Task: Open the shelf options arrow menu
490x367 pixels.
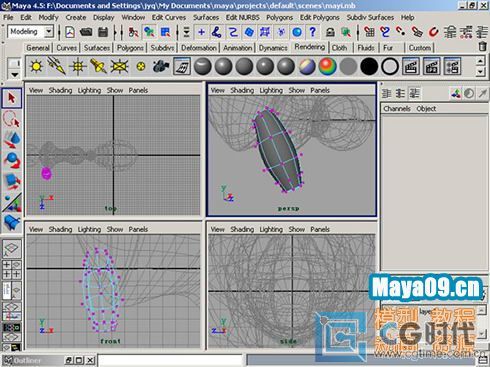Action: tap(14, 75)
